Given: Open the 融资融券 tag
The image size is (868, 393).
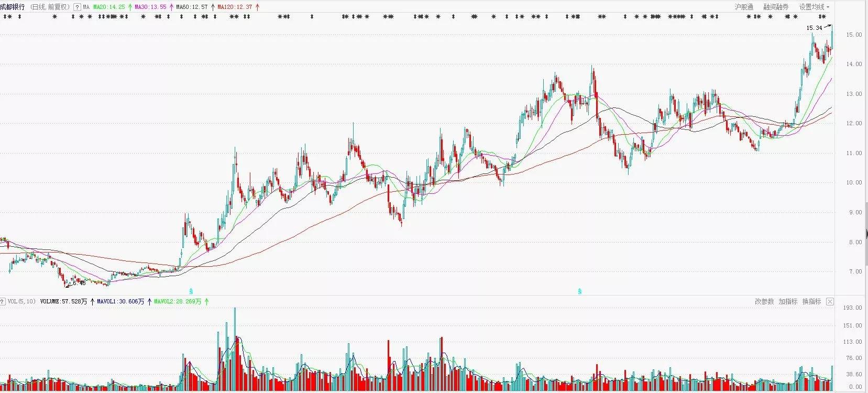Looking at the screenshot, I should point(776,7).
